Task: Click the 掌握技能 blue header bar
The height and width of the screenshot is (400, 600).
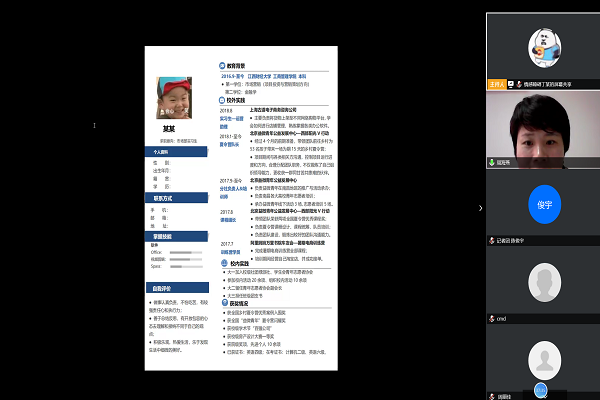Action: click(176, 237)
